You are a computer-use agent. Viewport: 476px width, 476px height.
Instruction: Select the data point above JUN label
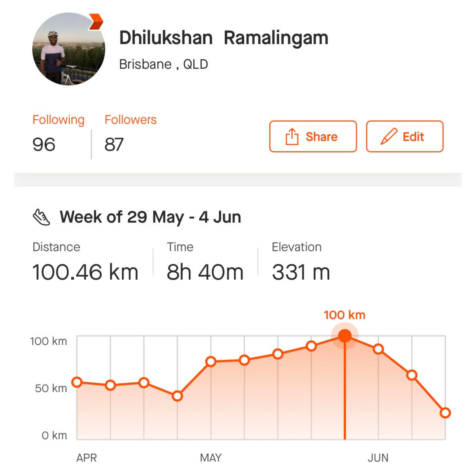(x=378, y=349)
